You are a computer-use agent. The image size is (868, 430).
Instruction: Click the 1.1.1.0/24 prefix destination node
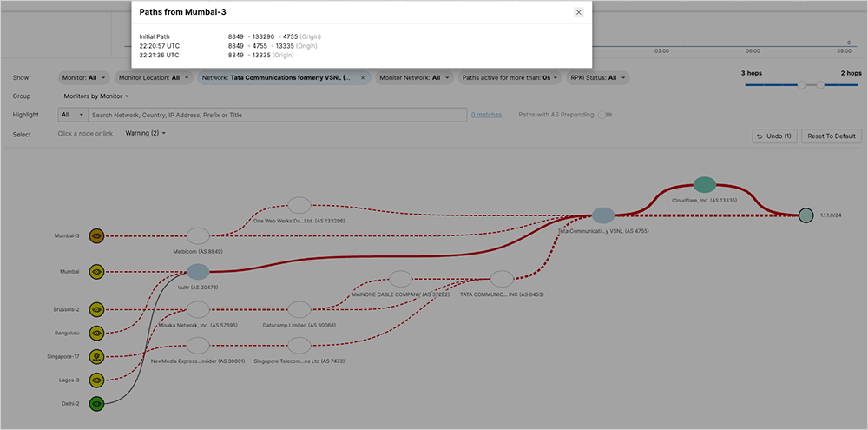click(x=806, y=215)
